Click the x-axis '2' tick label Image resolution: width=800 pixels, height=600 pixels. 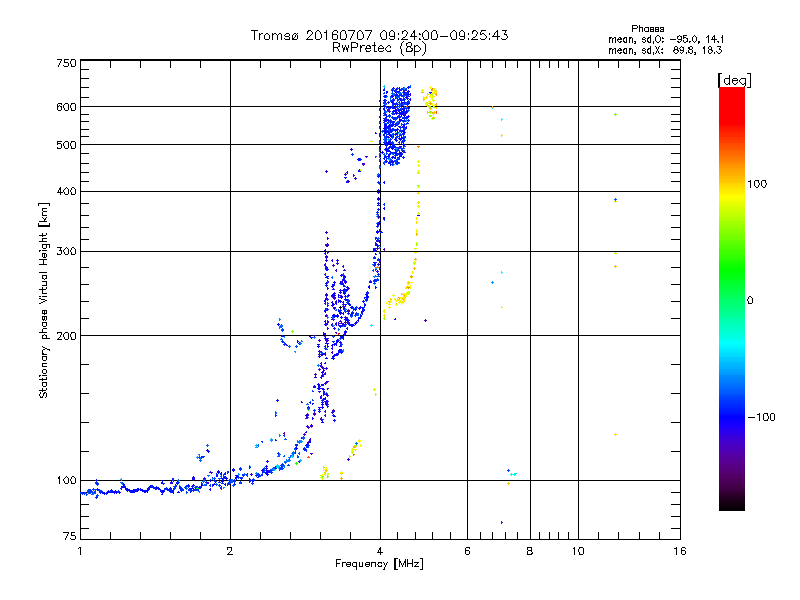[x=230, y=551]
